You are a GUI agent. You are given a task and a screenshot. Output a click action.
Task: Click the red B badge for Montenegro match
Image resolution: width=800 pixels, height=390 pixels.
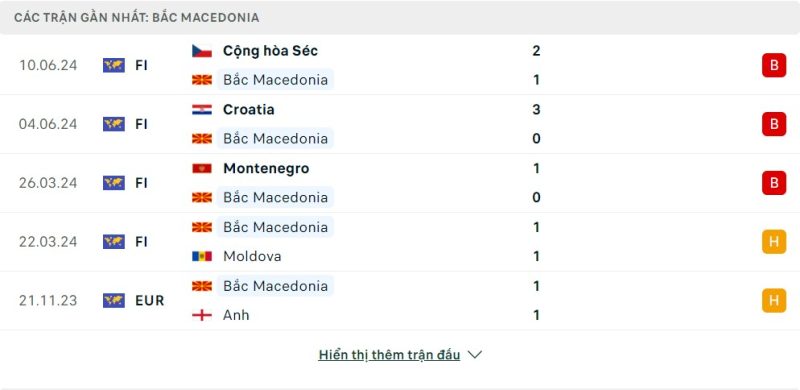pyautogui.click(x=774, y=183)
